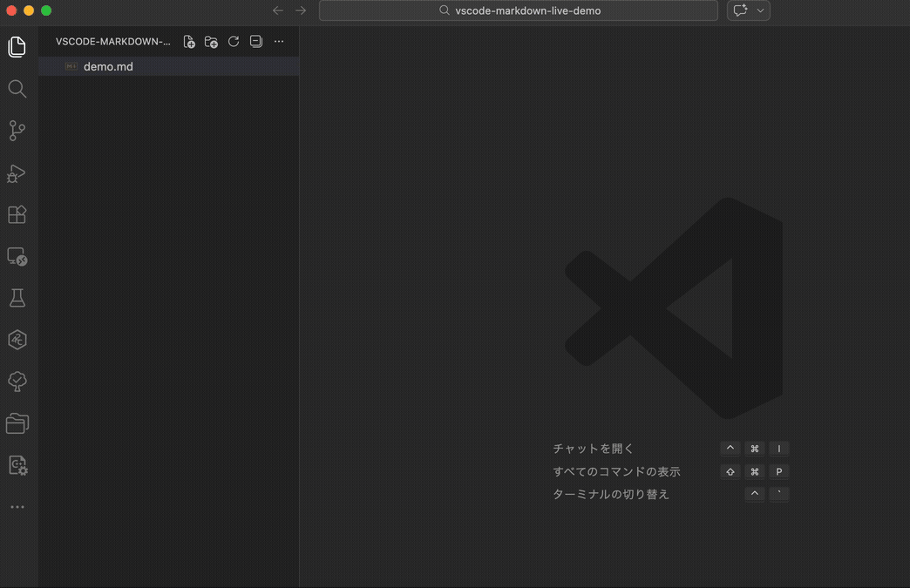Image resolution: width=910 pixels, height=588 pixels.
Task: Collapse all folders in Explorer
Action: [x=256, y=41]
